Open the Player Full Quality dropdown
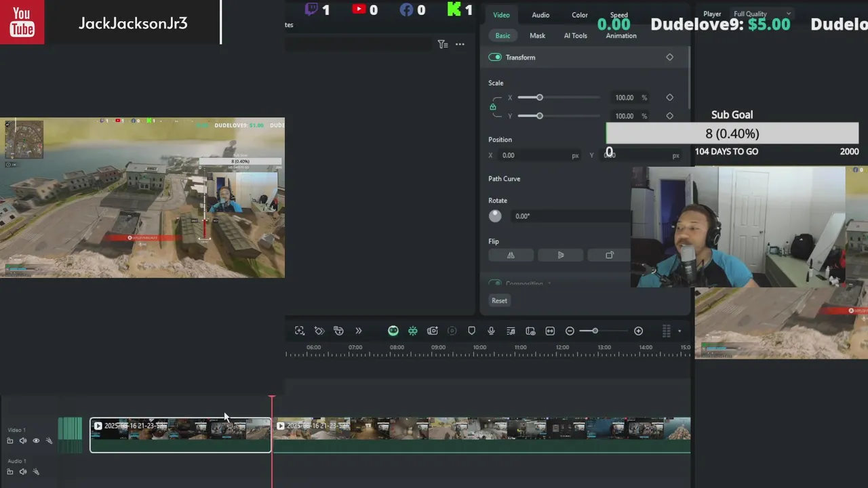The width and height of the screenshot is (868, 488). pyautogui.click(x=762, y=14)
